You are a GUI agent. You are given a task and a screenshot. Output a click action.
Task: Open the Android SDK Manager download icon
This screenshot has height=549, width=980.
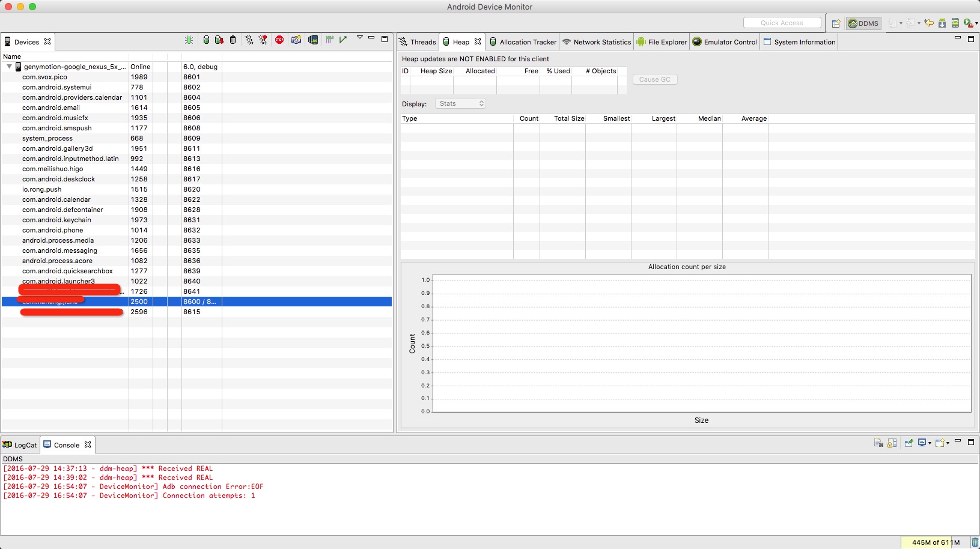pyautogui.click(x=942, y=23)
